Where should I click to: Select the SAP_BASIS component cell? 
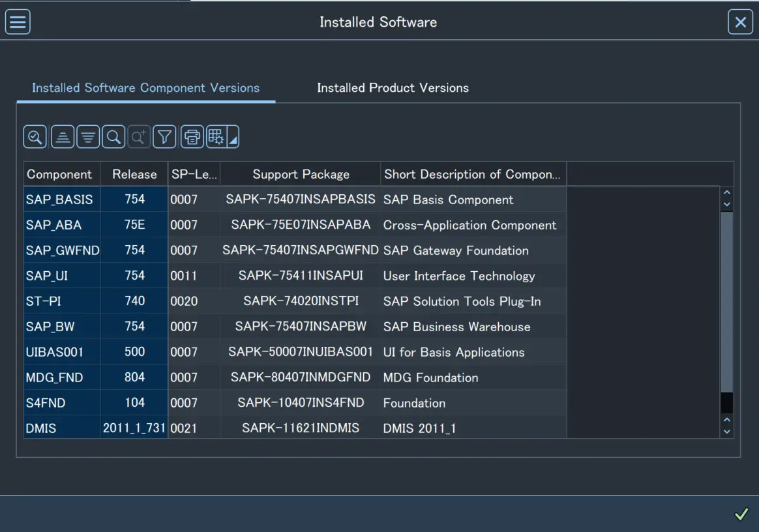pyautogui.click(x=61, y=199)
